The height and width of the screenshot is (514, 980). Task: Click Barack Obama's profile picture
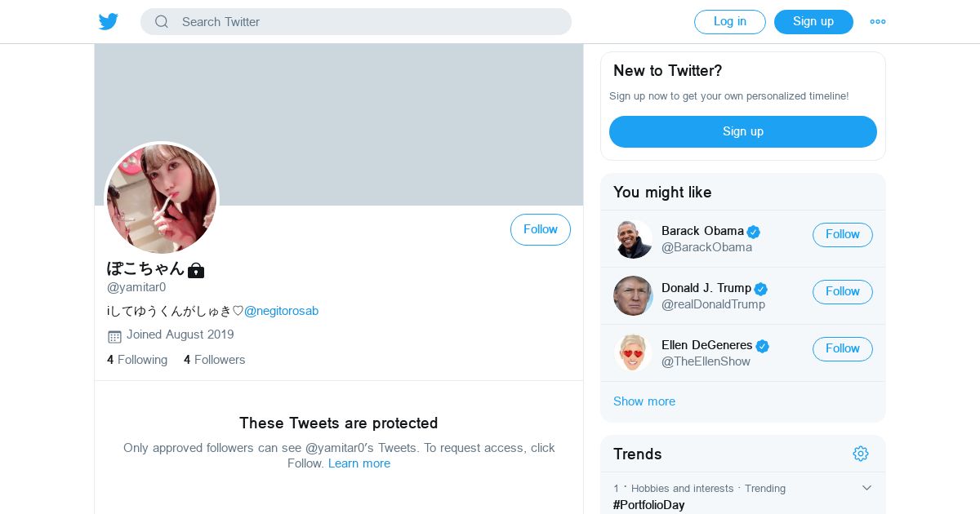pyautogui.click(x=633, y=239)
